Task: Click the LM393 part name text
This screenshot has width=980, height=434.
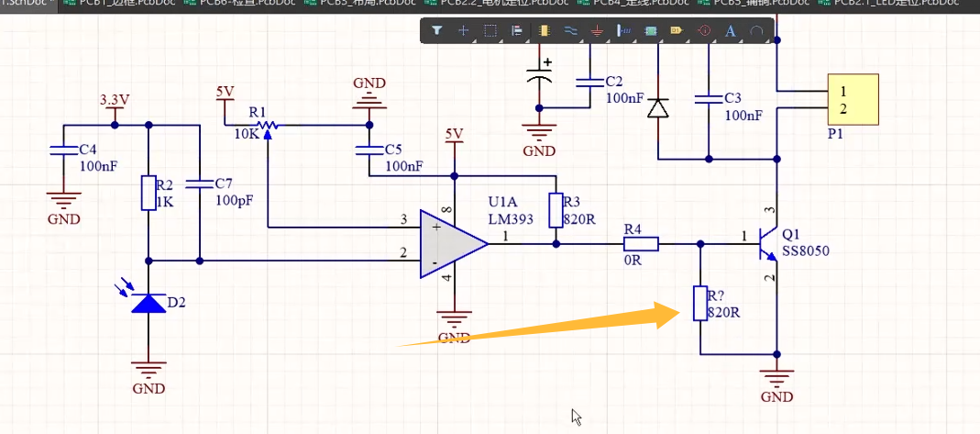Action: tap(511, 219)
